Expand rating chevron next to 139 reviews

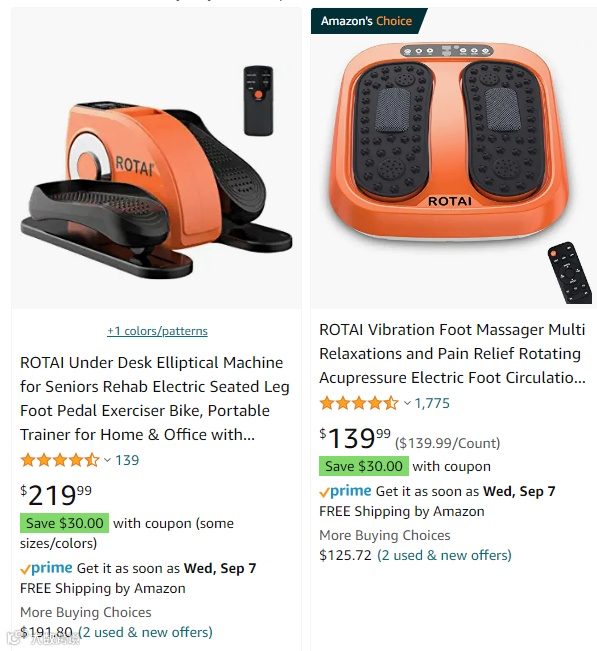coord(108,460)
